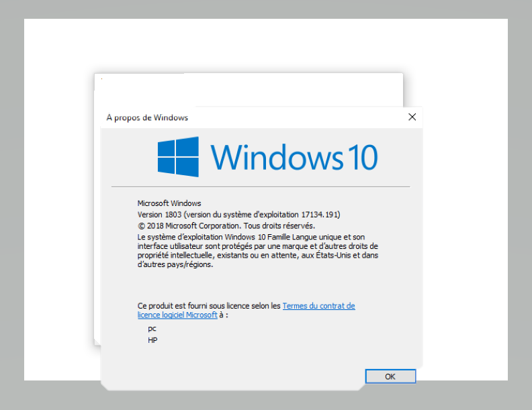
Task: Click the 'À propos de Windows' title text
Action: point(147,117)
